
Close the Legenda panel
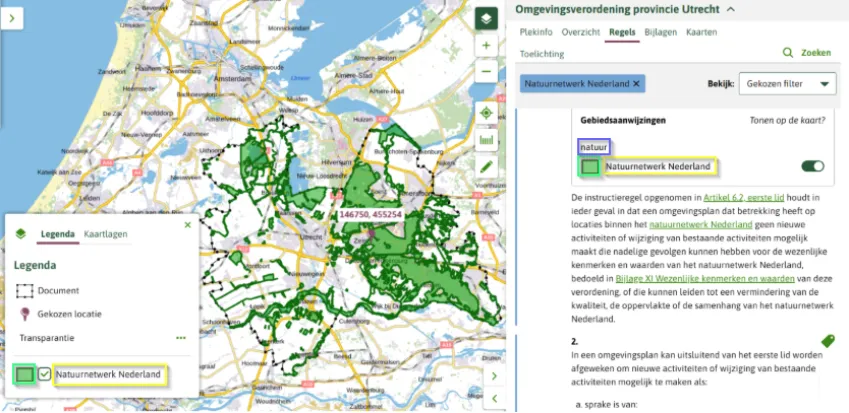point(187,225)
